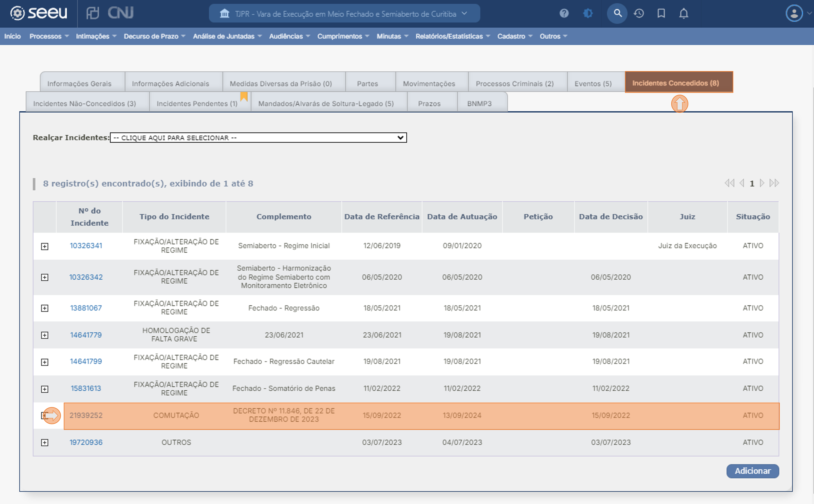Open incident link 14641779
The height and width of the screenshot is (504, 814).
pos(86,335)
